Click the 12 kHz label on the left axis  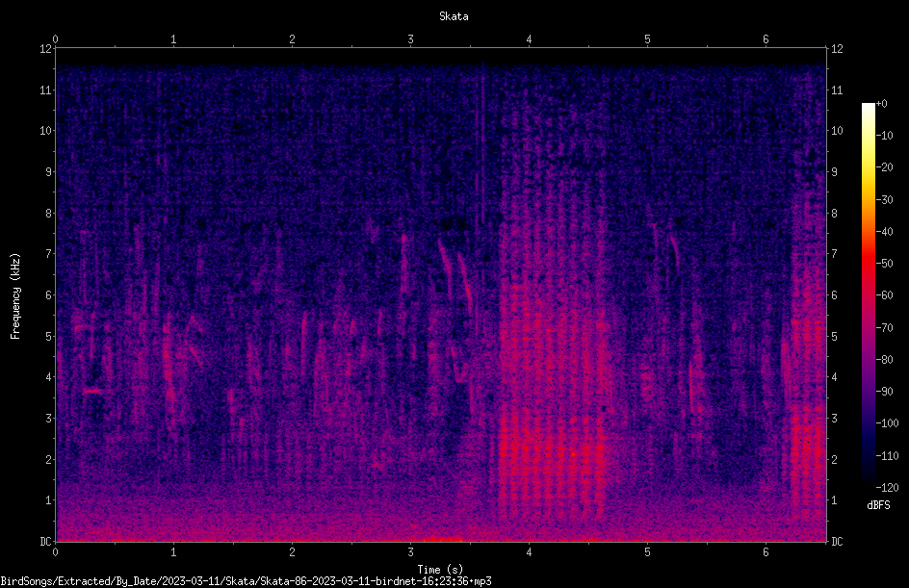click(x=46, y=49)
